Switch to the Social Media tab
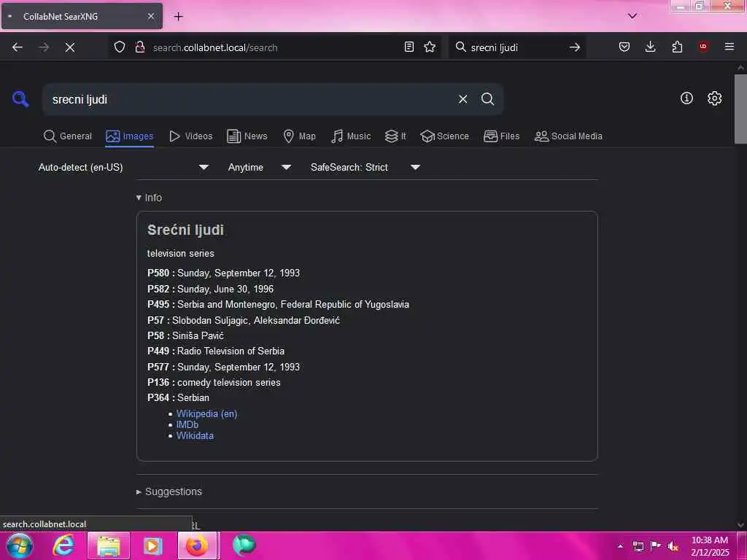 pyautogui.click(x=568, y=136)
